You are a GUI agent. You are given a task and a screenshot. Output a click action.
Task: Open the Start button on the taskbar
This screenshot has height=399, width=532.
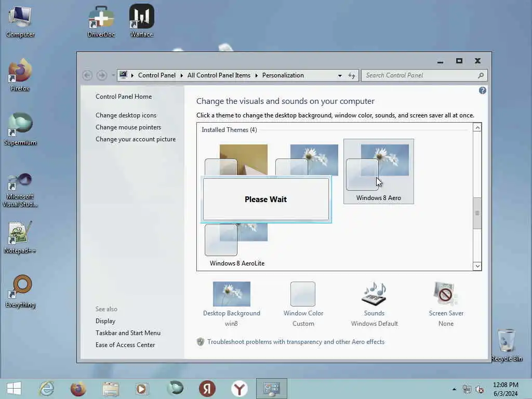click(x=14, y=389)
